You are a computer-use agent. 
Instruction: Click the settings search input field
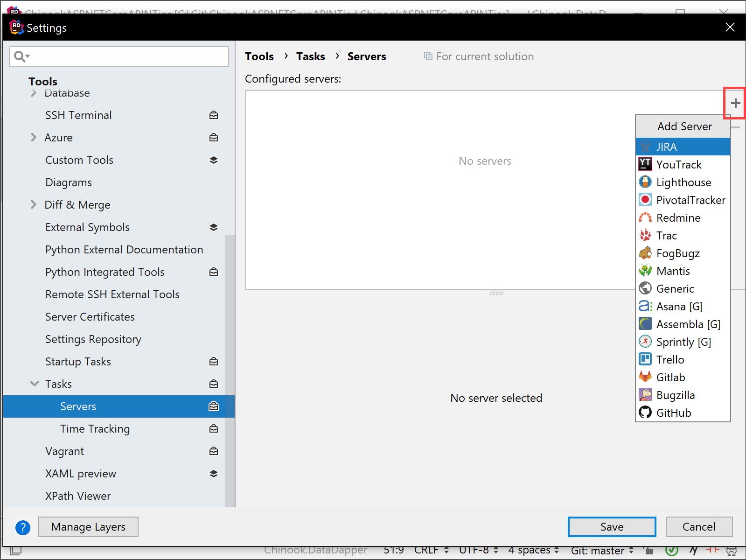pos(119,56)
